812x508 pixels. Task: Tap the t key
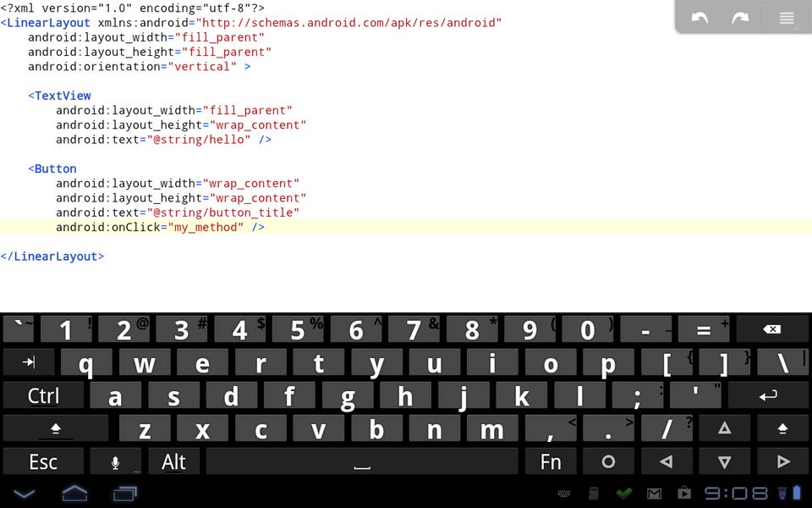(319, 362)
